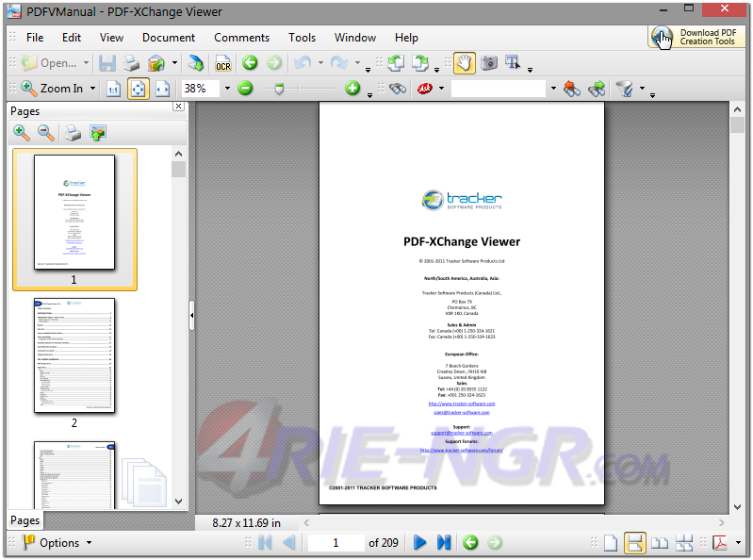Select continuous facing pages layout
The width and height of the screenshot is (753, 560).
click(x=684, y=543)
